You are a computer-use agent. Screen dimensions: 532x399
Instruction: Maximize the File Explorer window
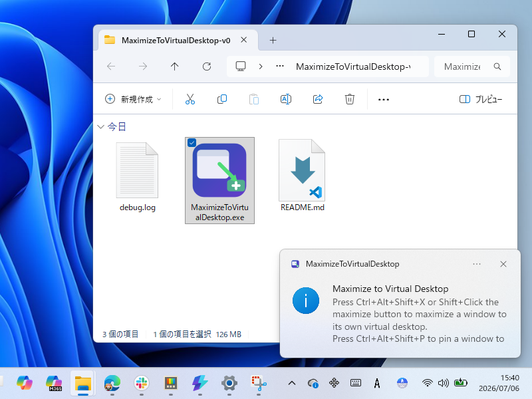[471, 34]
